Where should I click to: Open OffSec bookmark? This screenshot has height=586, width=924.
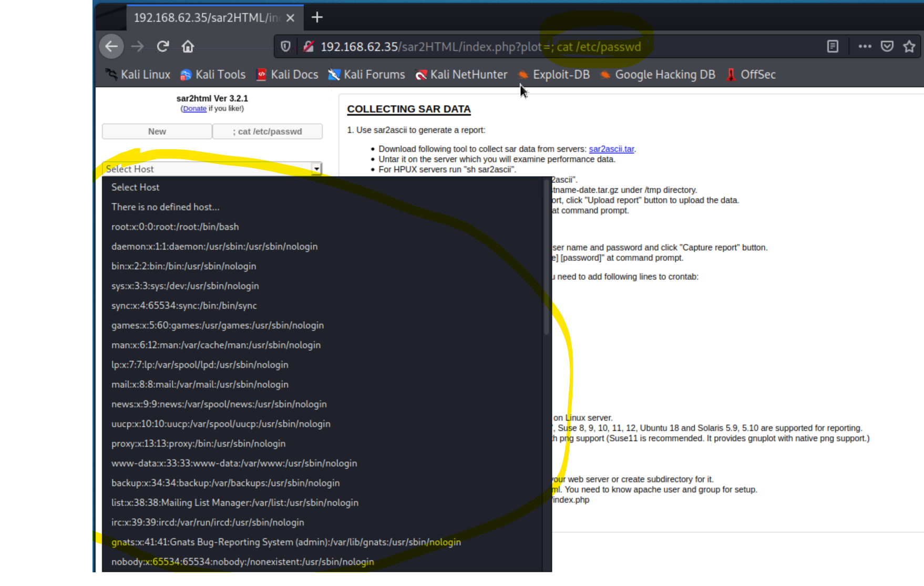click(x=751, y=75)
